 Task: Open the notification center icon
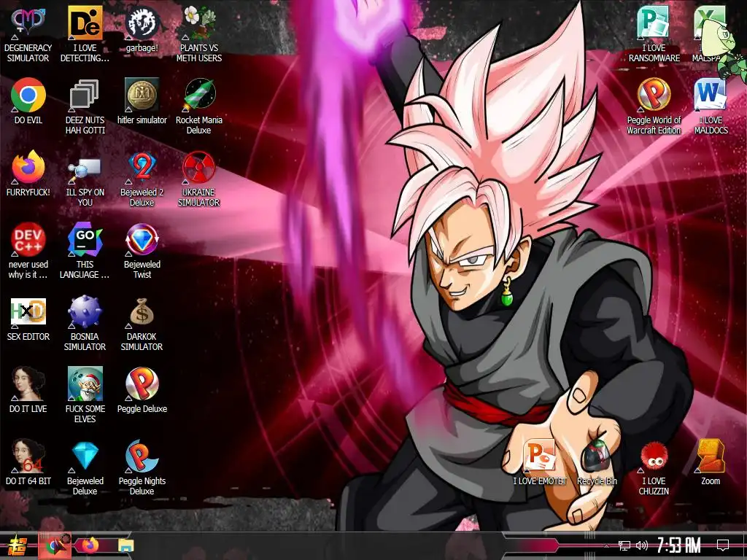[723, 545]
